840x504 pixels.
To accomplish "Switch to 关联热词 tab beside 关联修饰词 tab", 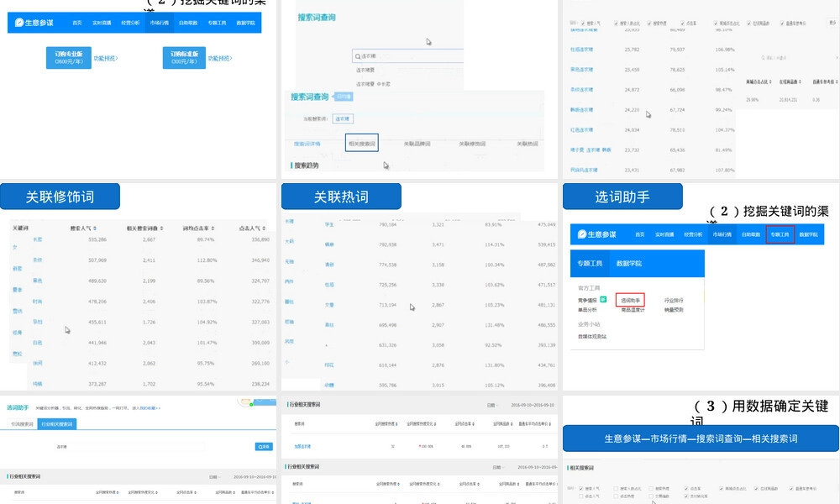I will point(528,144).
